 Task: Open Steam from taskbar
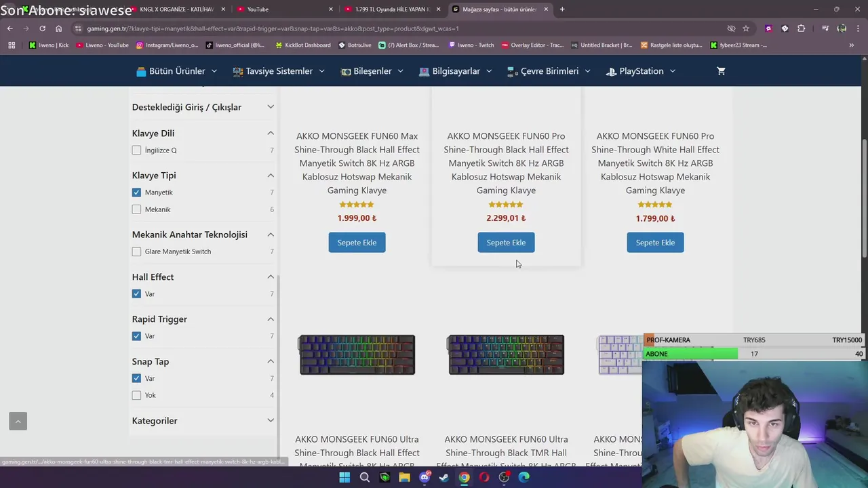[444, 477]
